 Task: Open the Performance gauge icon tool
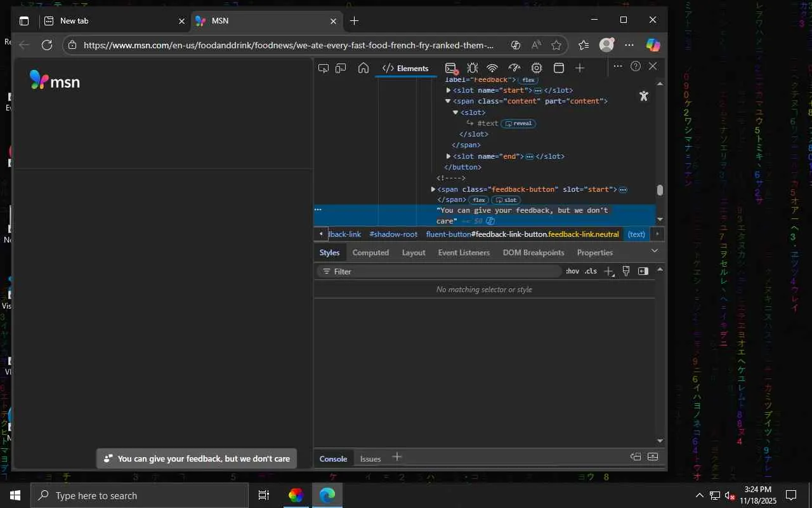pyautogui.click(x=514, y=68)
